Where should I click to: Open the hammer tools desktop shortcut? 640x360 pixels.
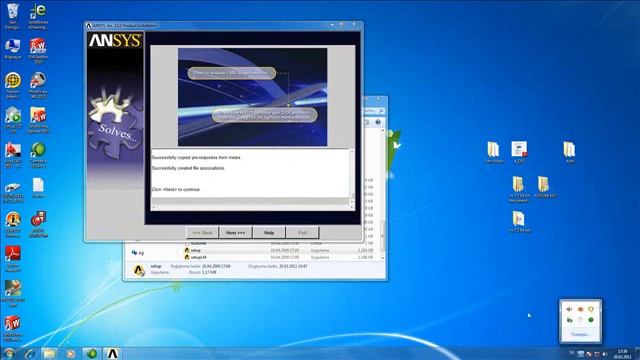click(x=13, y=293)
